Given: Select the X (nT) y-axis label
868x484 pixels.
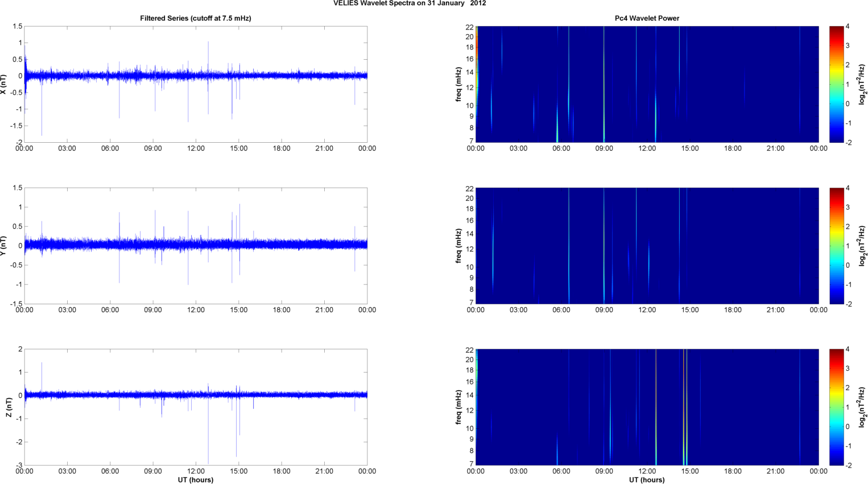Looking at the screenshot, I should [3, 84].
